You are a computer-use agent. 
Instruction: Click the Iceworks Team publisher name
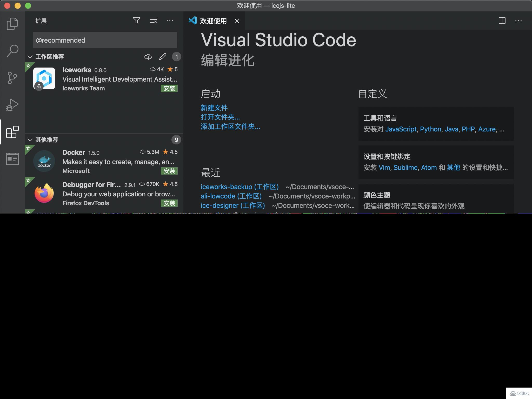(84, 88)
